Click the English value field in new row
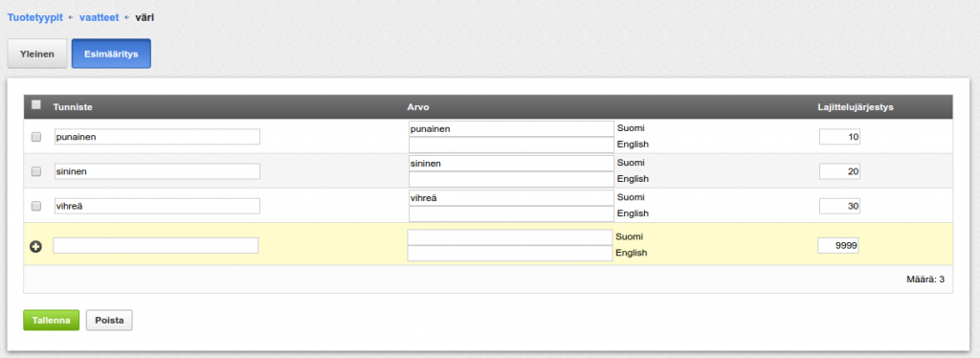980x358 pixels. 510,253
